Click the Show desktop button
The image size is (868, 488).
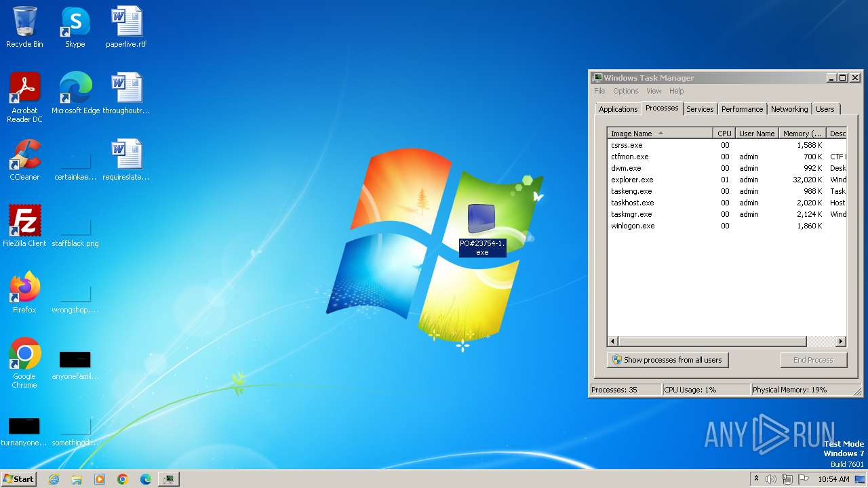pos(861,479)
